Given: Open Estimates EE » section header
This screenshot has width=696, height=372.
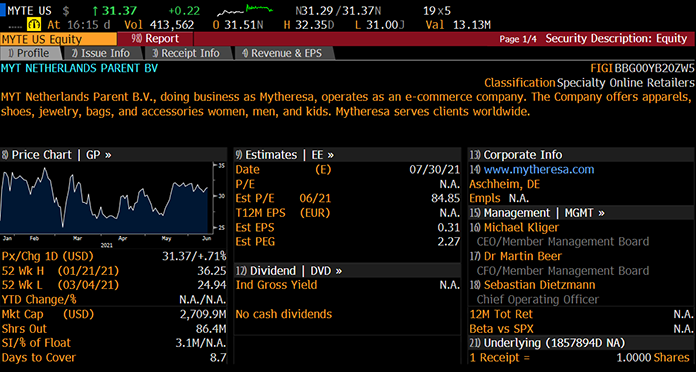Looking at the screenshot, I should click(348, 155).
